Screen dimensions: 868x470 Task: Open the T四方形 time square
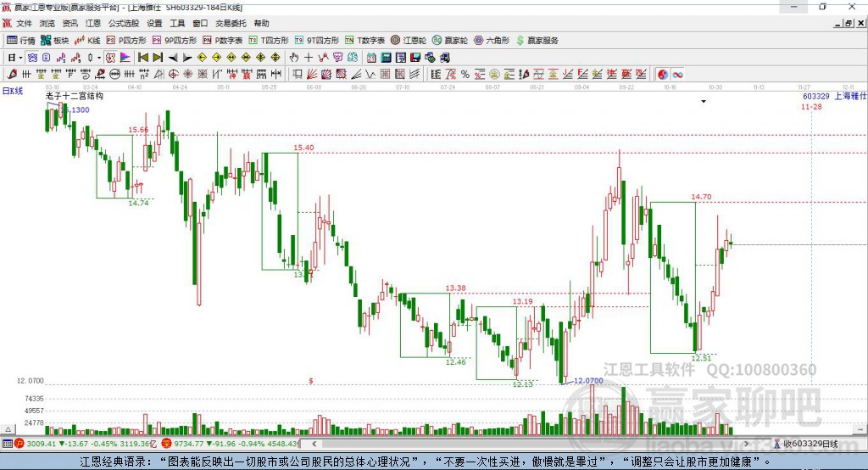(x=269, y=41)
